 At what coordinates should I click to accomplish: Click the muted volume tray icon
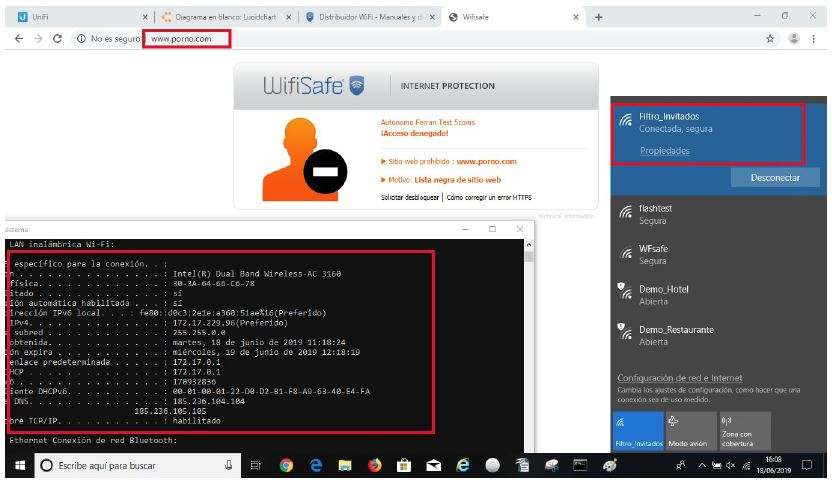click(x=731, y=465)
